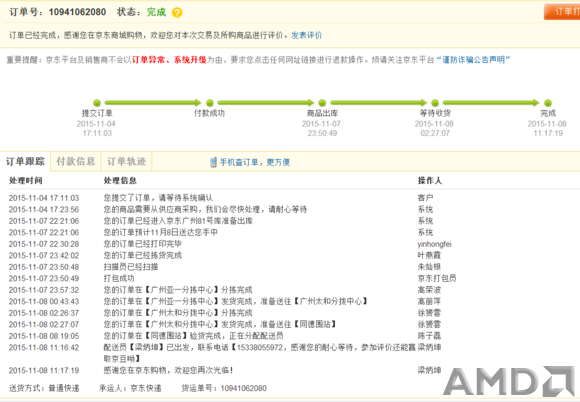Screen dimensions: 580x402
Task: Click timestamp 2015-11-07 23:57:32
Action: pyautogui.click(x=44, y=290)
